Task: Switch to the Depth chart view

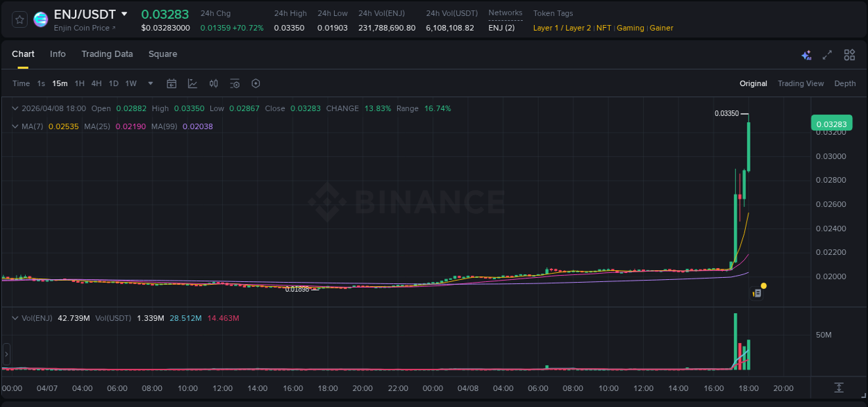Action: point(845,83)
